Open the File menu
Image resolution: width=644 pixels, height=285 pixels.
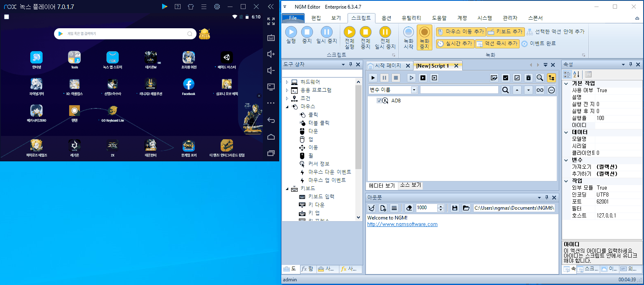(x=293, y=18)
